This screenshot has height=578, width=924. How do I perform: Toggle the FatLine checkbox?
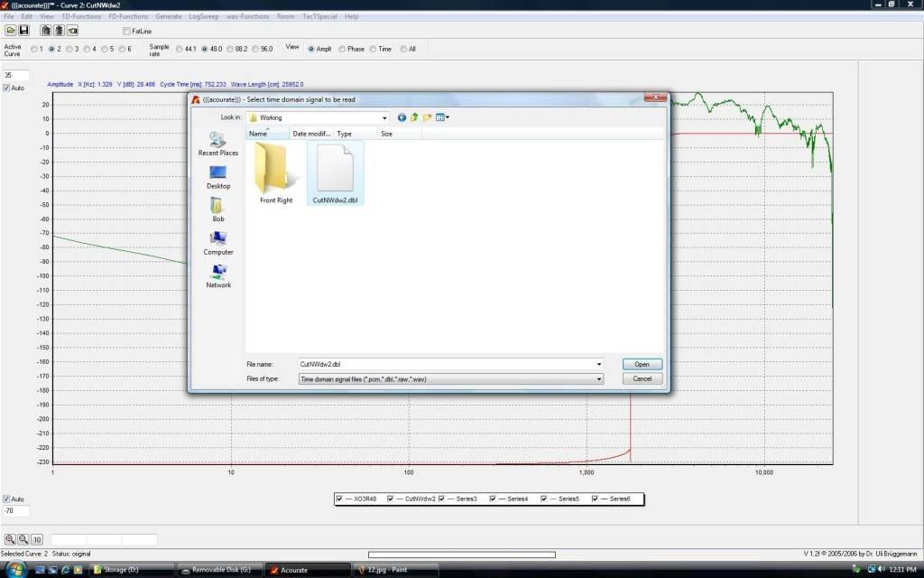126,31
